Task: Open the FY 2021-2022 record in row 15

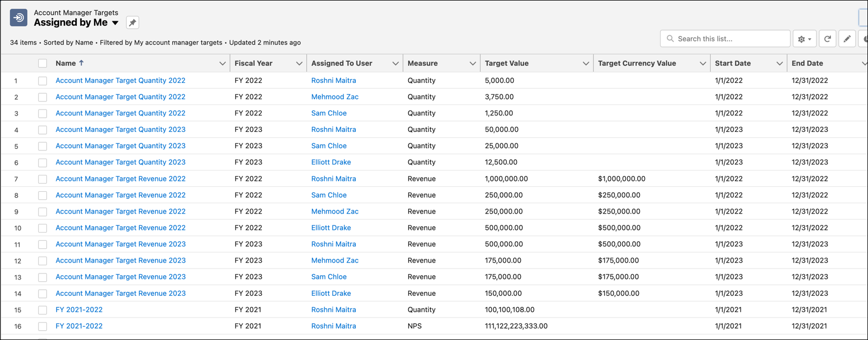Action: point(79,309)
